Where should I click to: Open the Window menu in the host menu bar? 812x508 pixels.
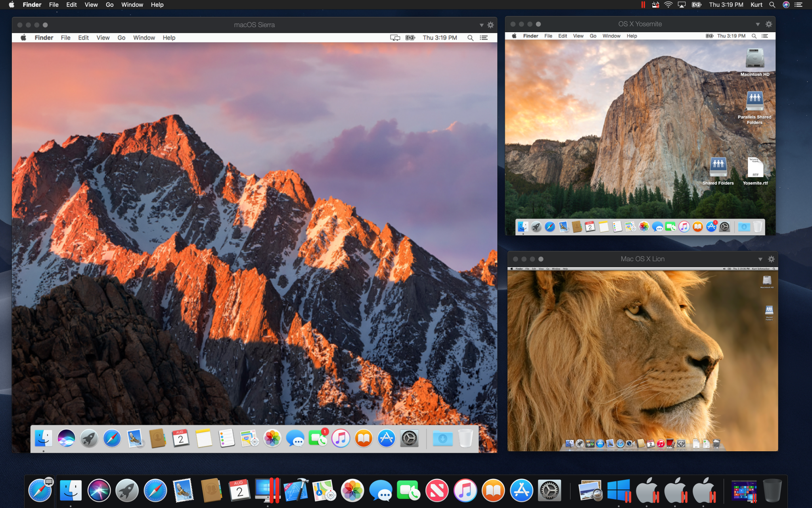coord(132,5)
